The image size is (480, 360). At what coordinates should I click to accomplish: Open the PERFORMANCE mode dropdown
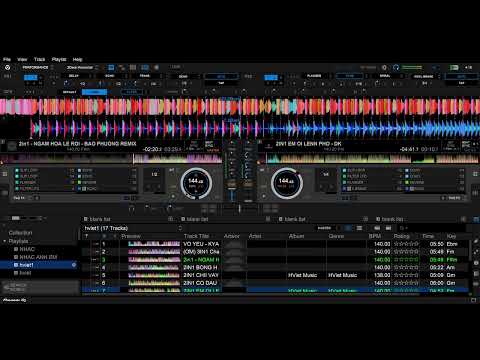(37, 67)
